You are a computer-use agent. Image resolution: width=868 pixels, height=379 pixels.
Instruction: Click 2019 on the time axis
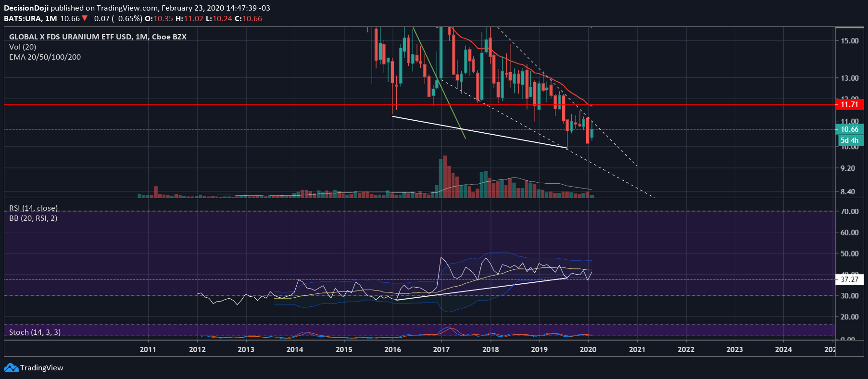(x=539, y=349)
